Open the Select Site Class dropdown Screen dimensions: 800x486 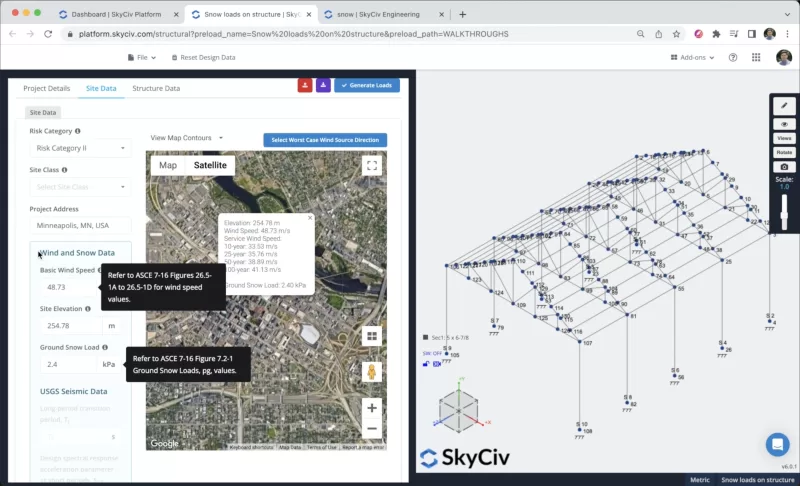tap(81, 187)
